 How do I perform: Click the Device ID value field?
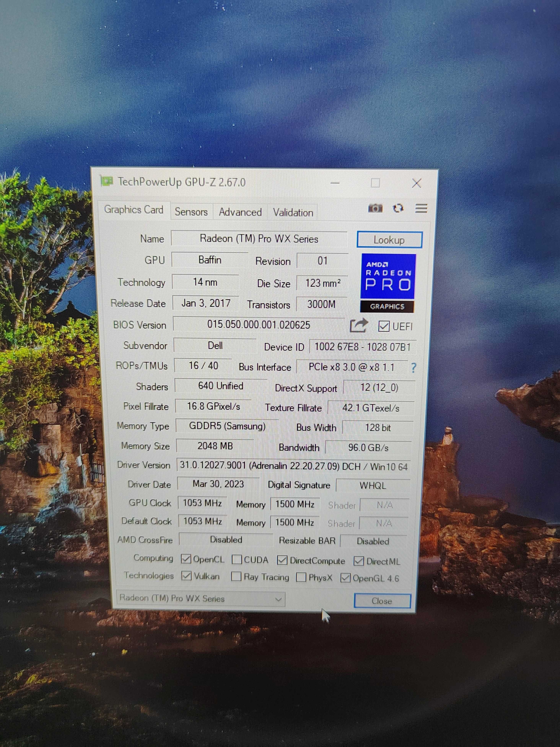363,347
